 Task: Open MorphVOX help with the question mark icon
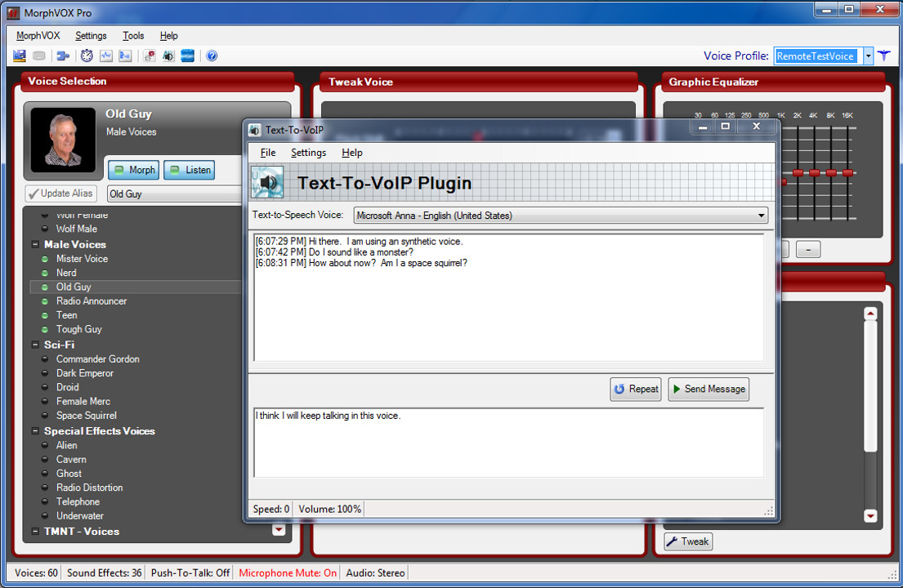pyautogui.click(x=211, y=55)
